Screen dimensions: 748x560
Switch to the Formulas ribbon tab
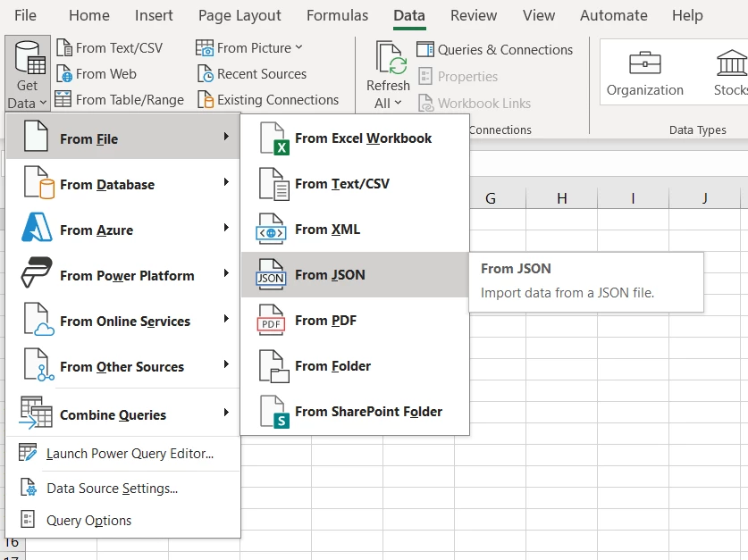click(337, 15)
